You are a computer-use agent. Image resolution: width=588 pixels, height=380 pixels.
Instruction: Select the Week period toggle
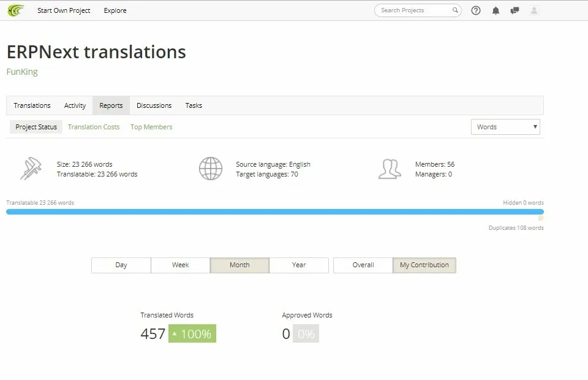pos(180,265)
